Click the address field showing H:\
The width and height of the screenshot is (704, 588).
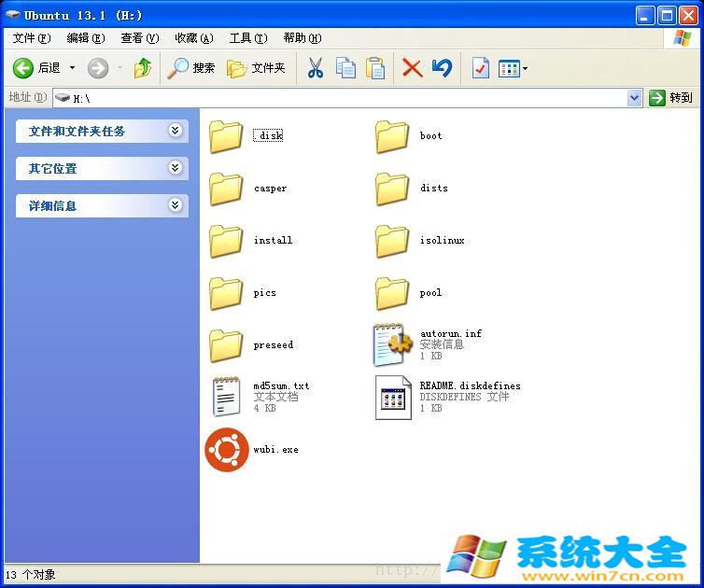tap(345, 98)
